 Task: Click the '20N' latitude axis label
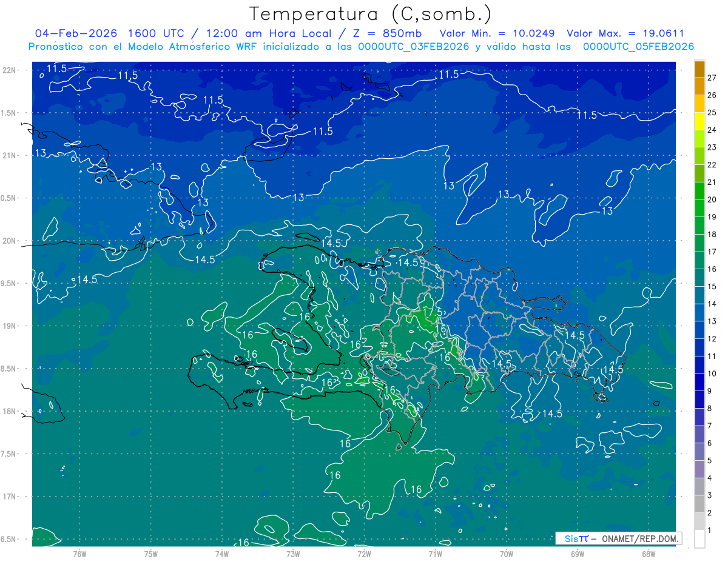coord(10,241)
